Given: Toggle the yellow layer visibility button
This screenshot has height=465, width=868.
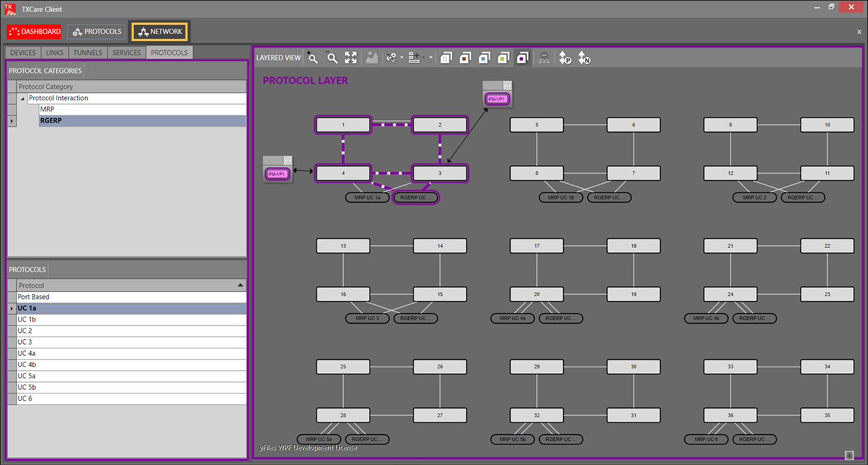Looking at the screenshot, I should 503,58.
